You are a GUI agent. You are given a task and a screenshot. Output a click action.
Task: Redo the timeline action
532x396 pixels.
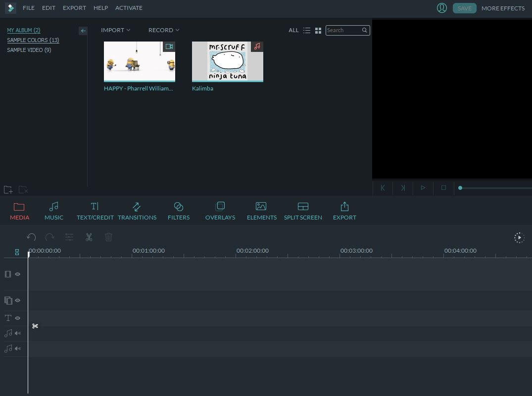click(50, 237)
